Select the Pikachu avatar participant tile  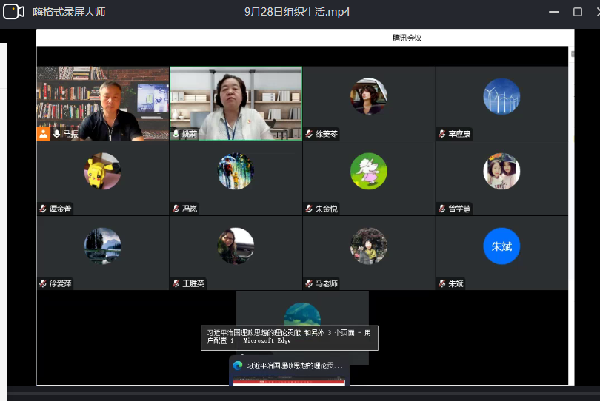click(x=102, y=171)
